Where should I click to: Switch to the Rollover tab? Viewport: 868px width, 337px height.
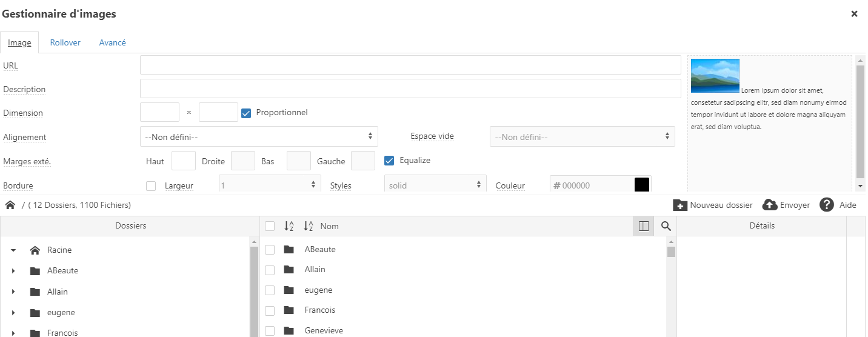(65, 42)
